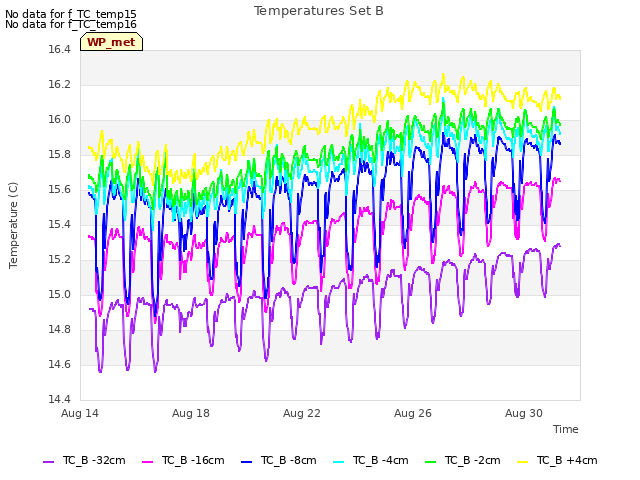Click the chart title Temperatures Set B
Screen dimensions: 640x480
[x=319, y=11]
